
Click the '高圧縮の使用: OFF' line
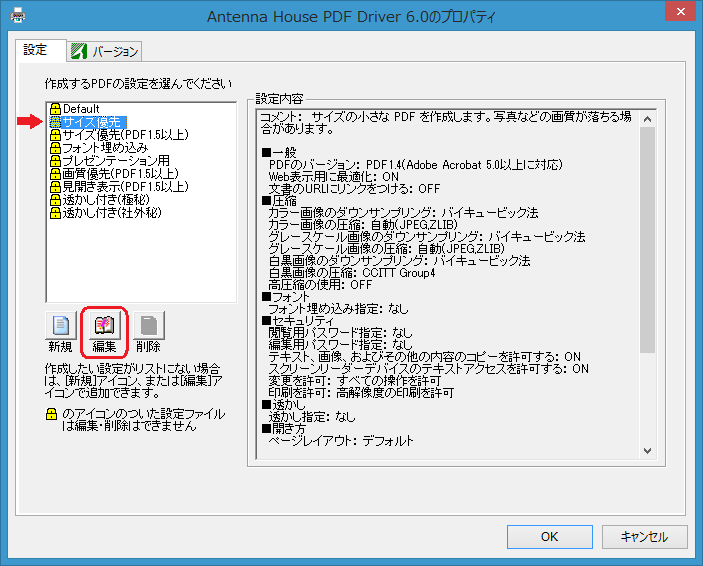(x=320, y=285)
